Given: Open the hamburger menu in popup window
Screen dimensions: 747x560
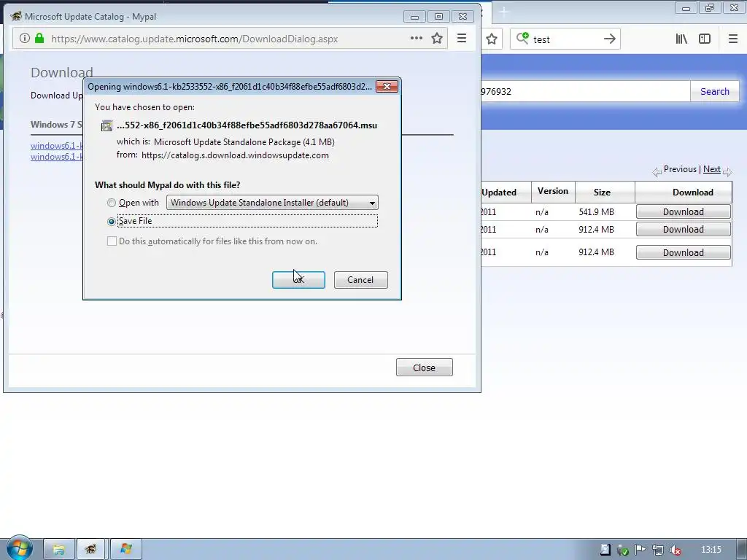Looking at the screenshot, I should [x=462, y=38].
